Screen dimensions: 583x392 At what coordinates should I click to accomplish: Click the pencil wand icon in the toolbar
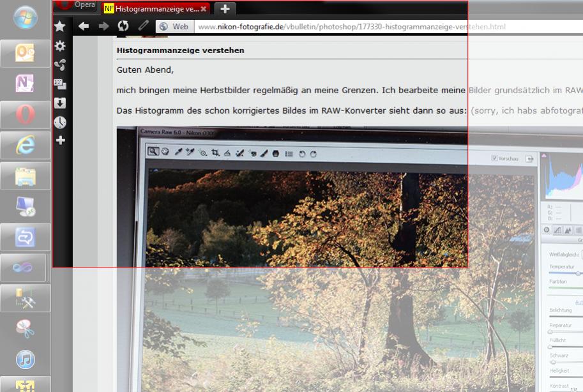click(143, 26)
